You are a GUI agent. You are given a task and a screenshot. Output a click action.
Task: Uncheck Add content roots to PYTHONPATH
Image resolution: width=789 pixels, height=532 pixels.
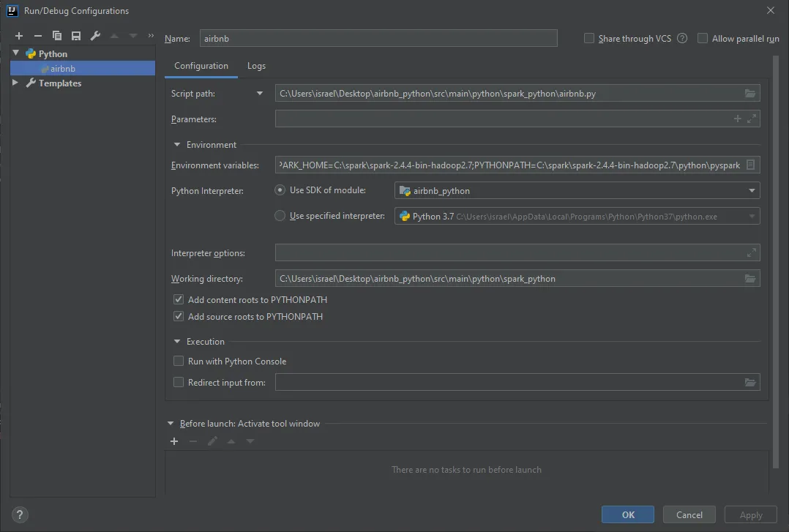(179, 300)
